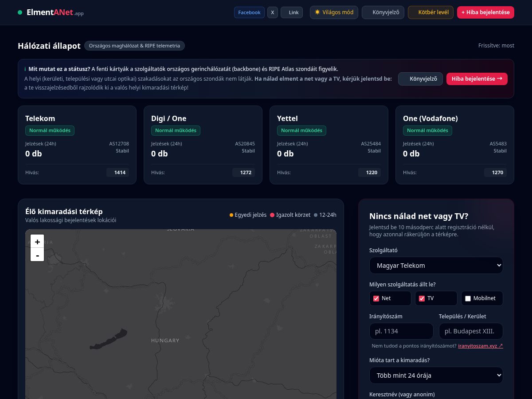This screenshot has height=399, width=532.
Task: Click the gray 12-24h legend dot
Action: (316, 215)
